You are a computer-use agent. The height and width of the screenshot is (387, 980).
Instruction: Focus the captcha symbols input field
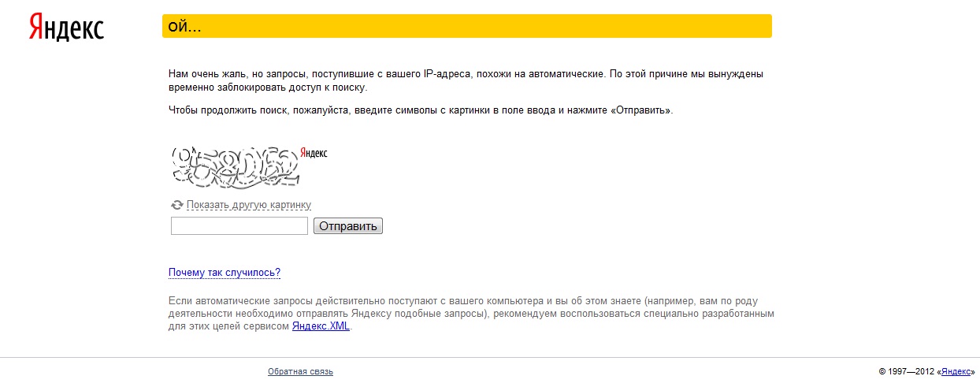(x=239, y=226)
